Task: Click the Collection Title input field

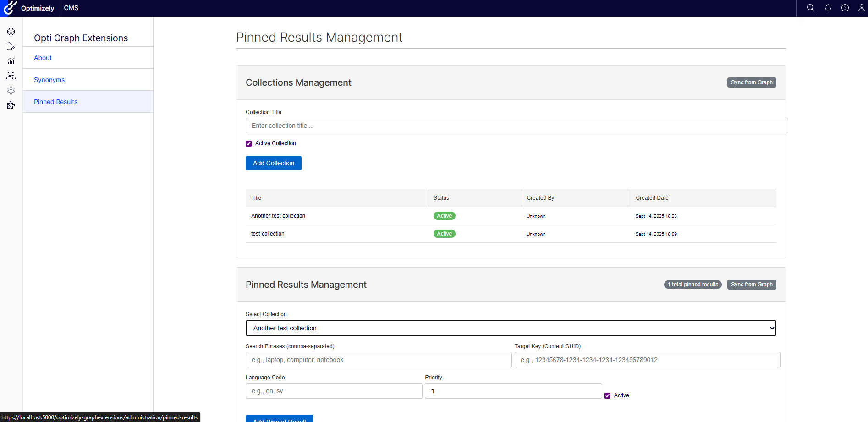Action: pos(516,126)
